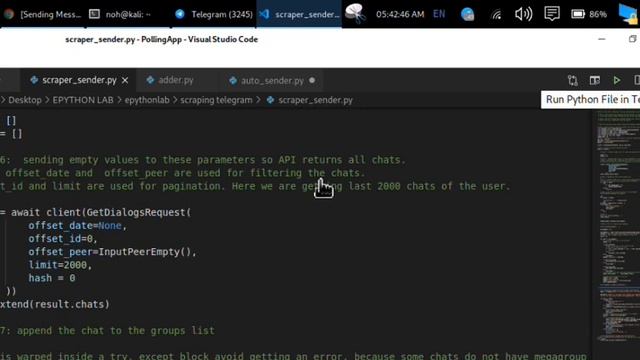Open the globe icon in system tray
Image resolution: width=640 pixels, height=360 pixels.
click(467, 14)
